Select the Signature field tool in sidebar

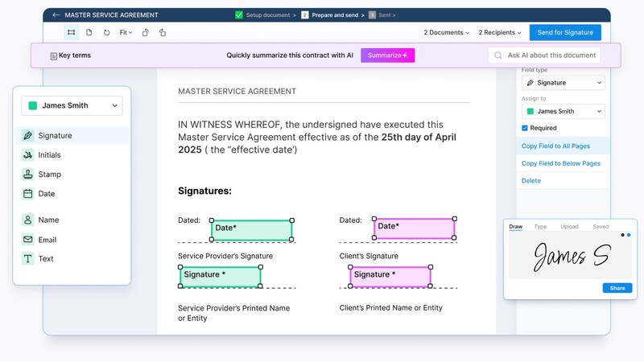tap(55, 136)
